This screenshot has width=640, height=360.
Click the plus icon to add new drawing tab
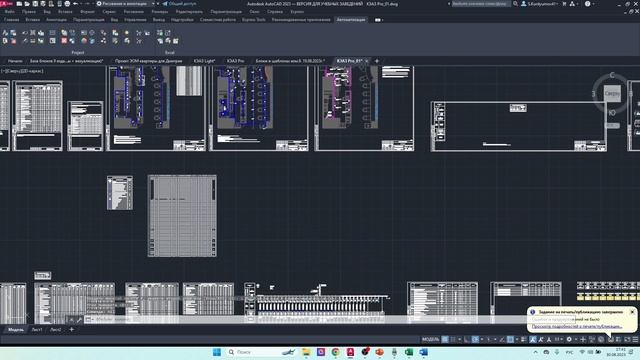tap(377, 61)
